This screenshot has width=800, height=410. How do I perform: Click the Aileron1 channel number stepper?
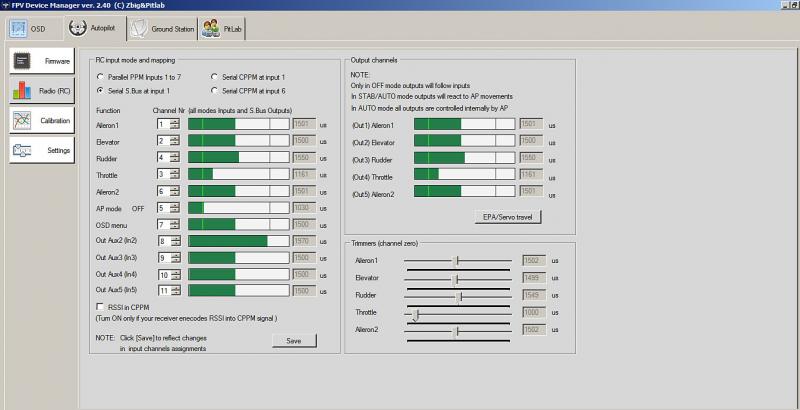[x=175, y=124]
